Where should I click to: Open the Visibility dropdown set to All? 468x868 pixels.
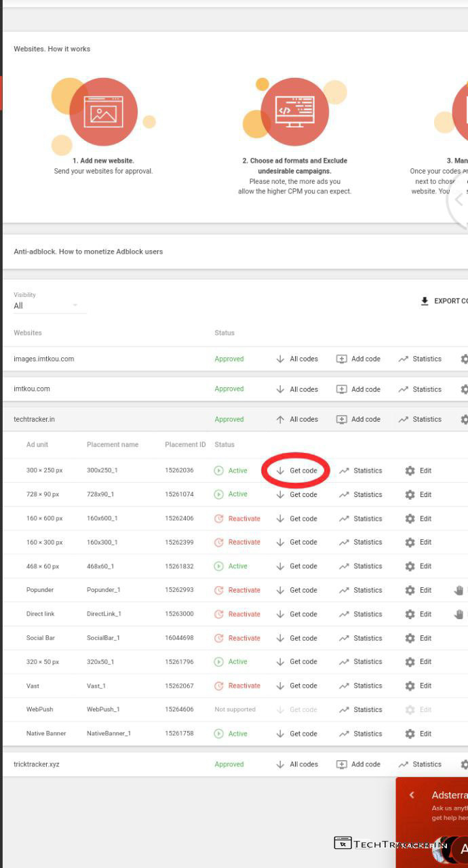[50, 306]
